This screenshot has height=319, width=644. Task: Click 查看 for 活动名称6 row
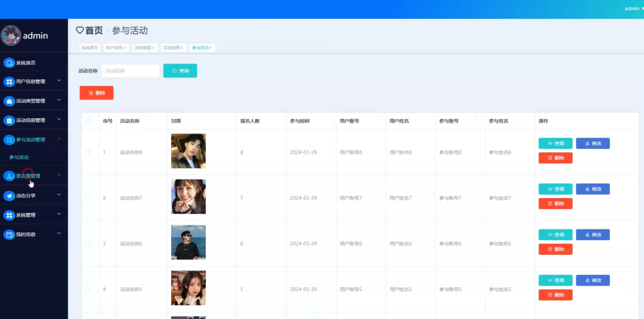click(556, 235)
